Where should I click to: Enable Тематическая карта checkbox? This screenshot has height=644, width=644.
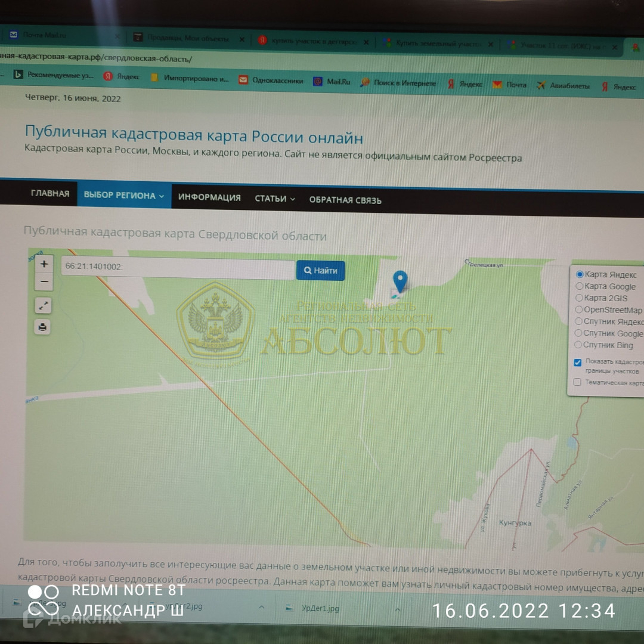pyautogui.click(x=577, y=382)
